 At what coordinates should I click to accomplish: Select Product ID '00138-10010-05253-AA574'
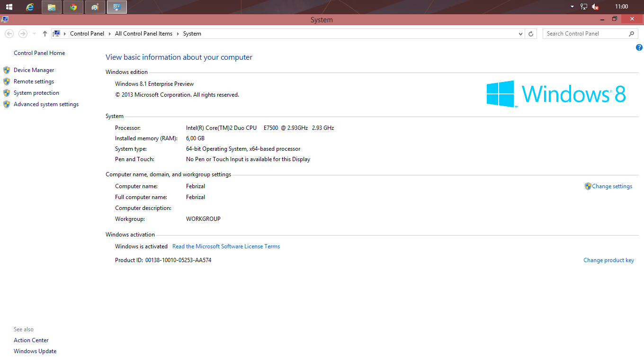(178, 260)
